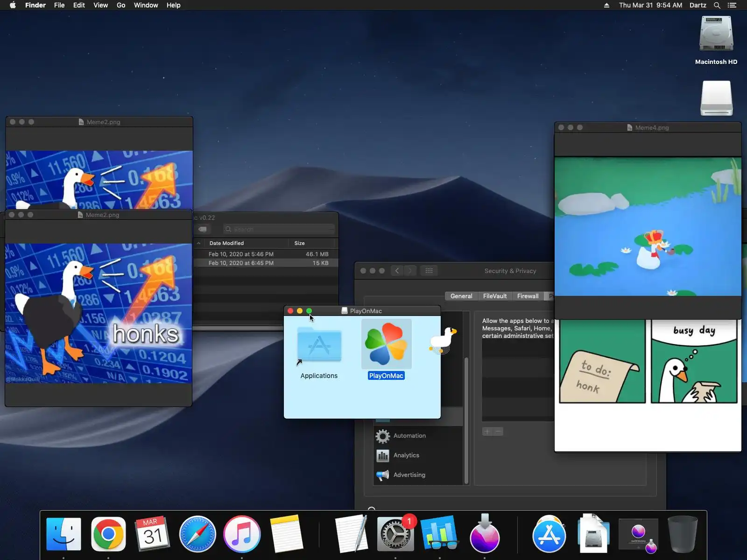The image size is (747, 560).
Task: Open Finder from the Dock
Action: pos(64,534)
